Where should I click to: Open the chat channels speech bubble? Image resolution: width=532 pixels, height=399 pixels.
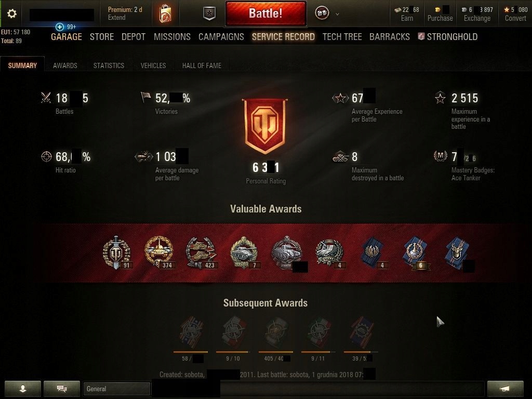pyautogui.click(x=62, y=389)
